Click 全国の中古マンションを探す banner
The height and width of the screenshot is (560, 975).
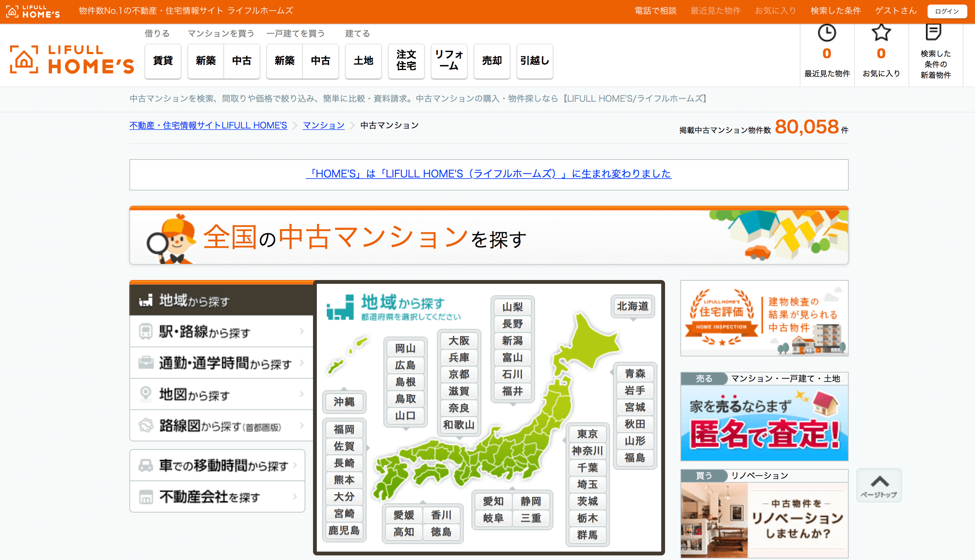point(489,235)
